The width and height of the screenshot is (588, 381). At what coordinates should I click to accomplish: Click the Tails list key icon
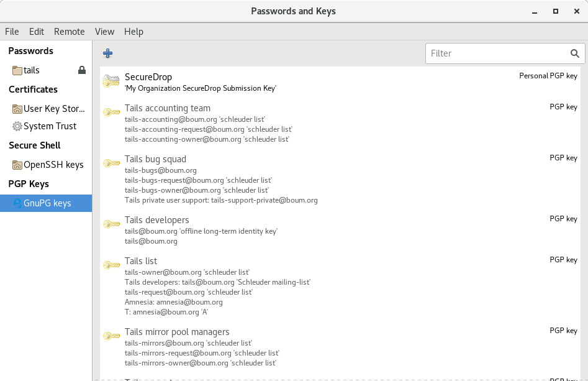(111, 265)
